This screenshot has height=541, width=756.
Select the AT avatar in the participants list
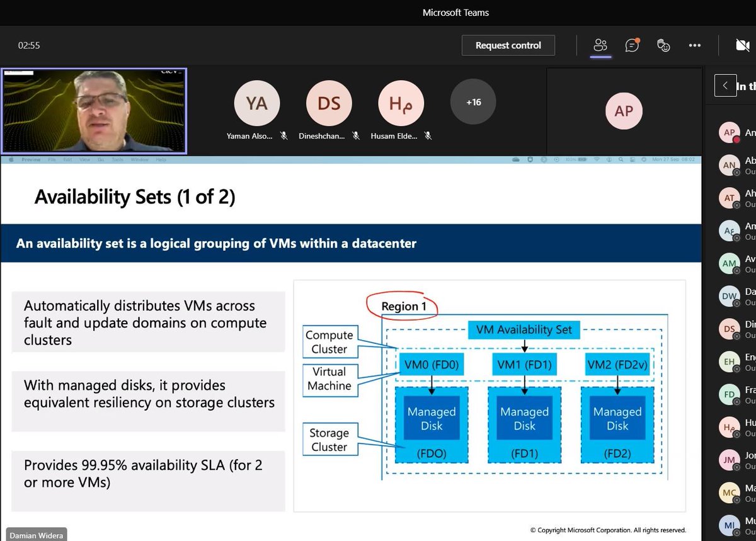tap(730, 198)
